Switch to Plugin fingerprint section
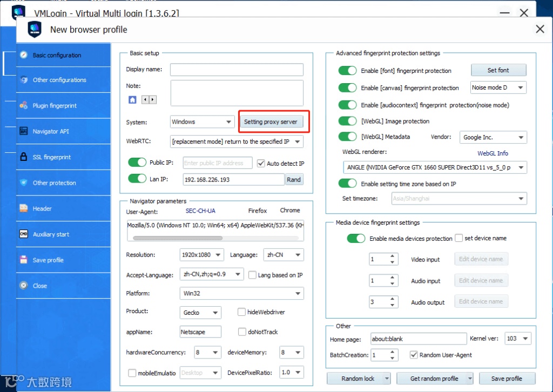Image resolution: width=553 pixels, height=392 pixels. (64, 106)
